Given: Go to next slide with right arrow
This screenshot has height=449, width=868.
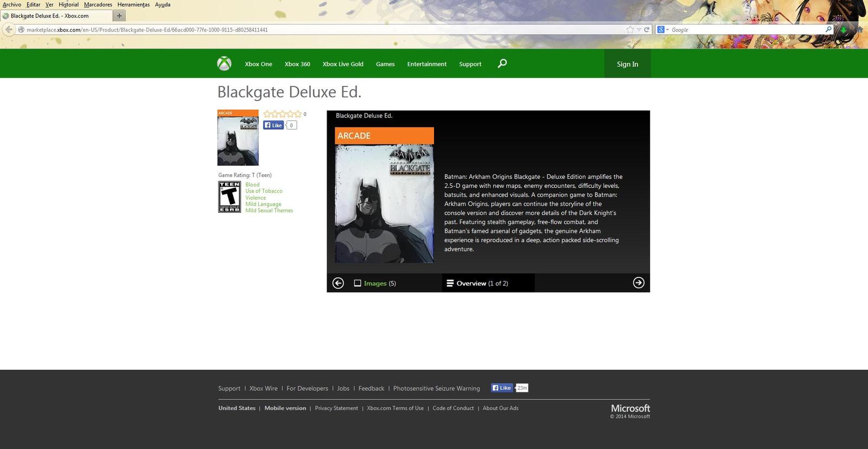Looking at the screenshot, I should click(639, 283).
